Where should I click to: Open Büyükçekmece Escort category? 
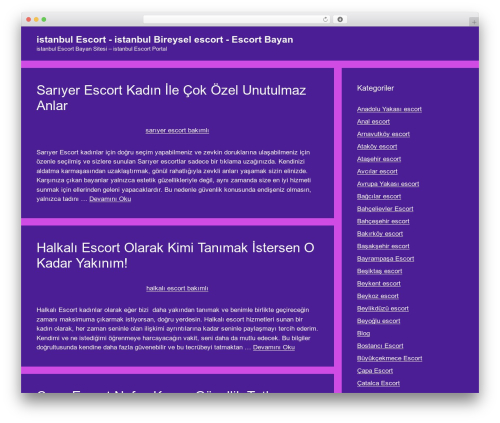[389, 358]
